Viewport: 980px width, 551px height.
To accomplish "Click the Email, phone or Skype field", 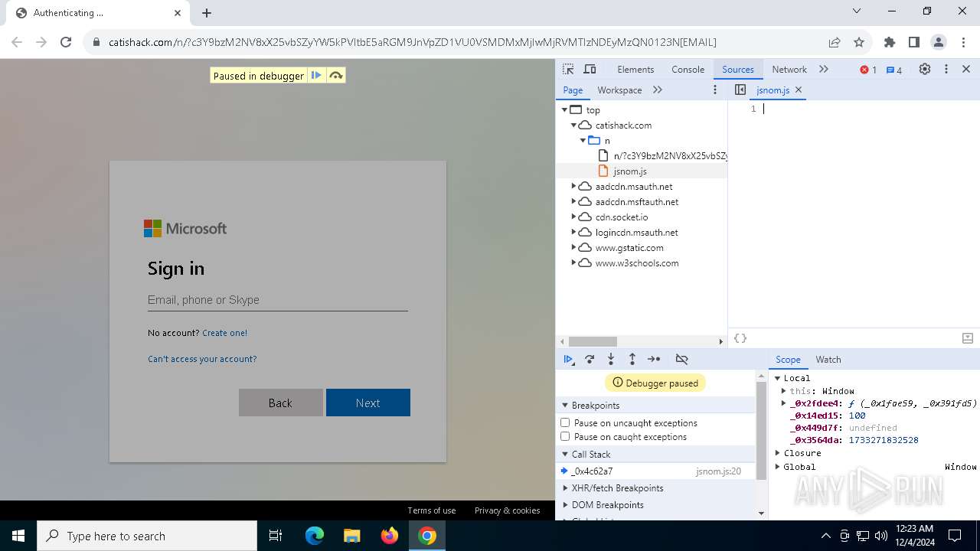I will click(x=277, y=300).
